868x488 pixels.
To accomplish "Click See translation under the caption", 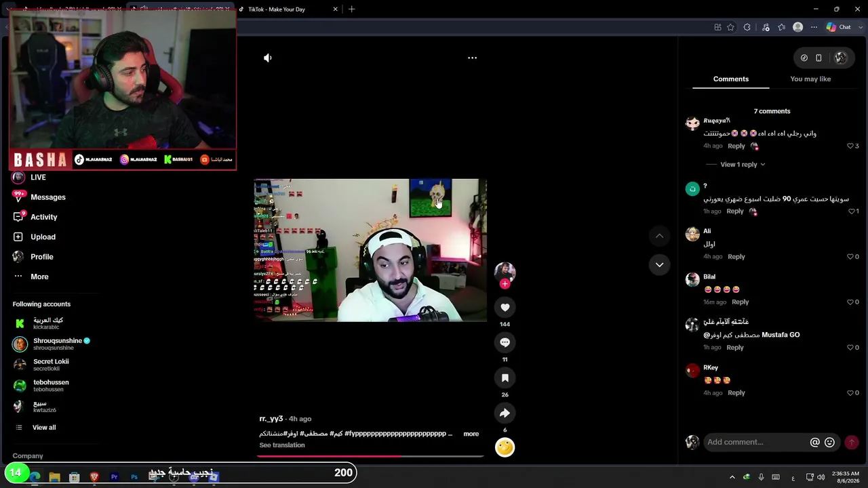I will point(282,445).
